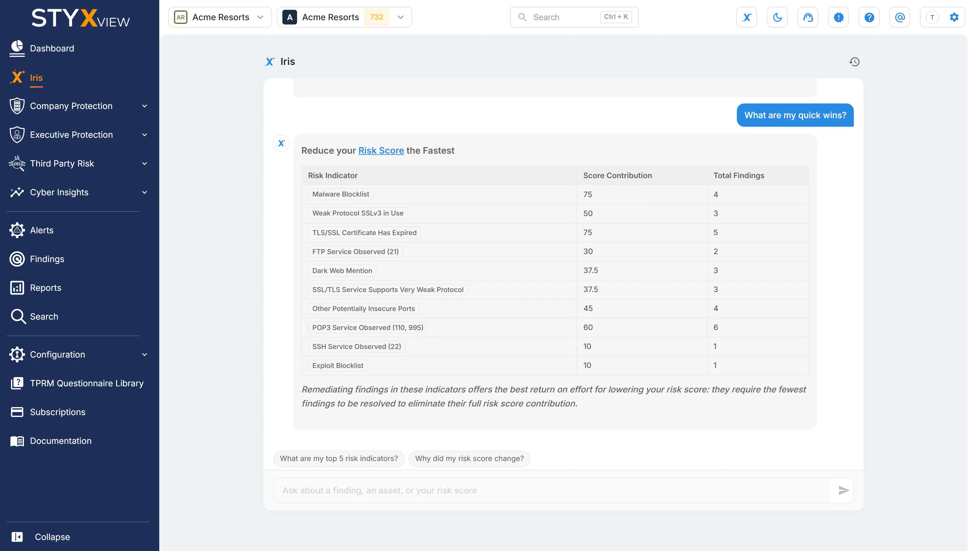This screenshot has width=980, height=551.
Task: Focus the Ask about a finding input
Action: (x=552, y=490)
